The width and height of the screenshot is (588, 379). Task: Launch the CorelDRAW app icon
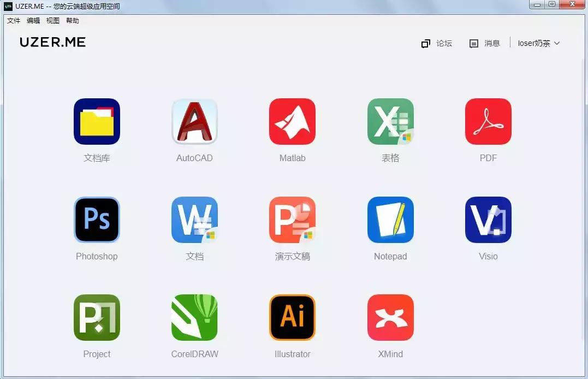(194, 317)
